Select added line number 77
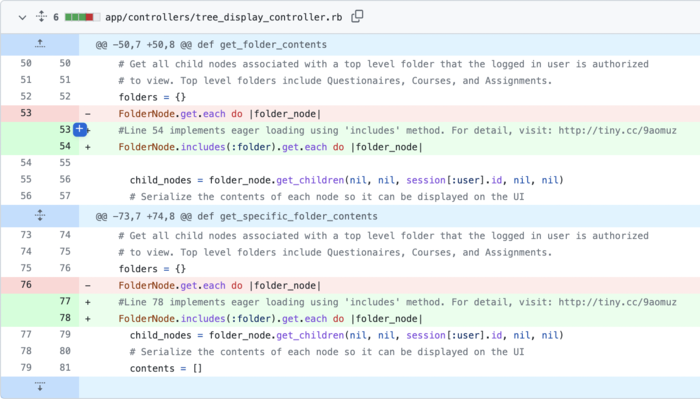 coord(65,301)
